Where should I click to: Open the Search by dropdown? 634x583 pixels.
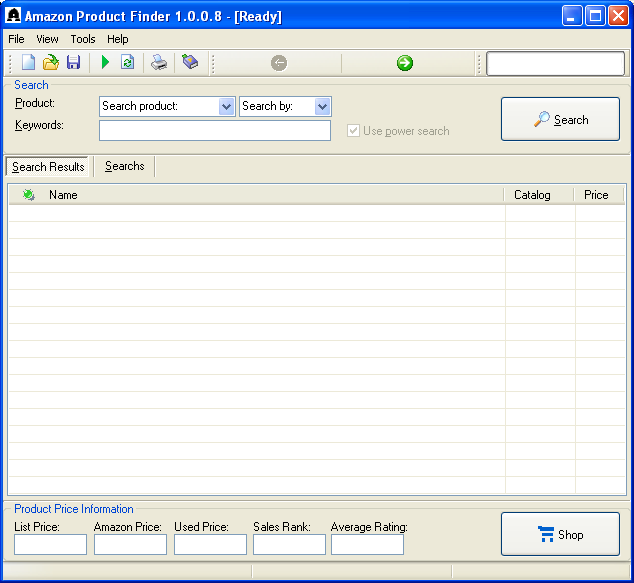point(322,106)
